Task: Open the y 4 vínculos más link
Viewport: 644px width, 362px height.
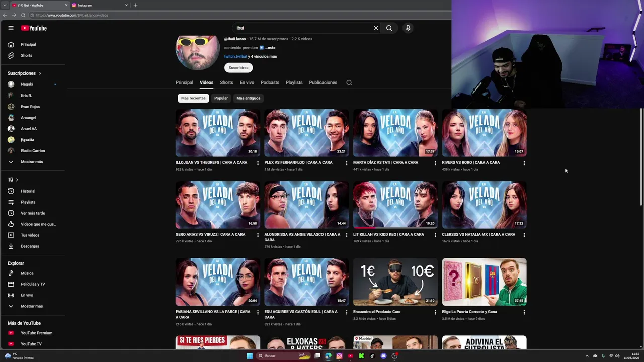Action: 263,57
